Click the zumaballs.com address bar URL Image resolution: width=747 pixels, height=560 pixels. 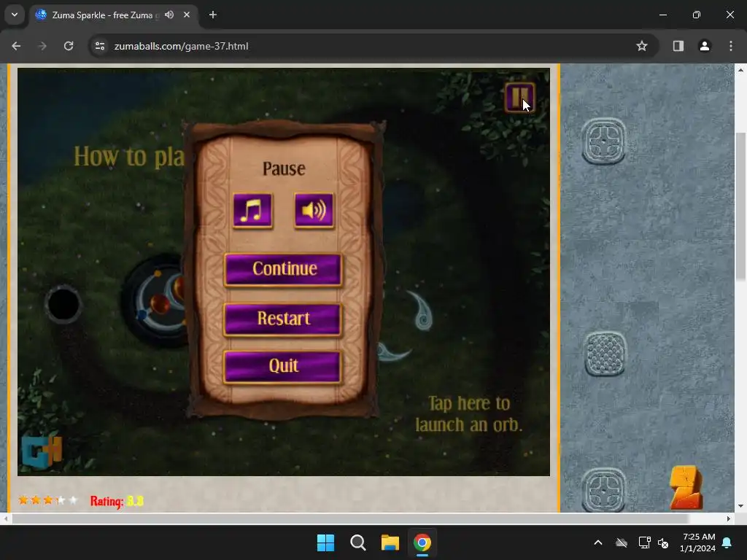point(181,46)
